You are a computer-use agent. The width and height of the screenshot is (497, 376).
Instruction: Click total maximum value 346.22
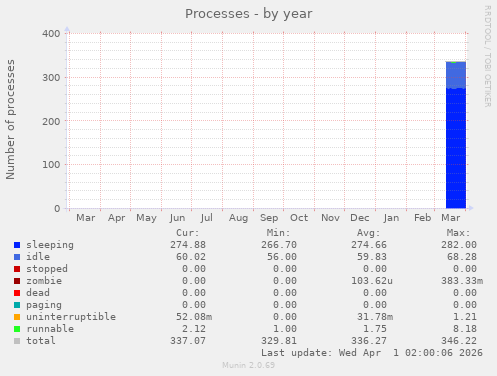tap(459, 341)
